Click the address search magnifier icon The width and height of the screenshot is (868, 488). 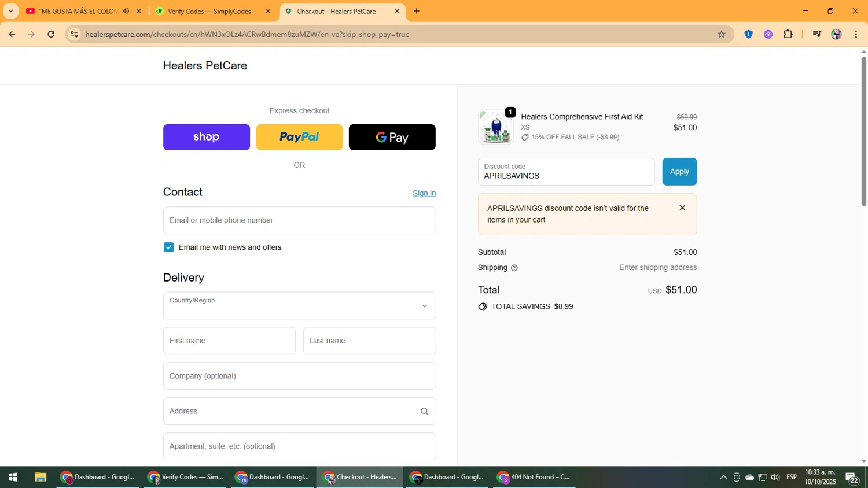tap(424, 412)
